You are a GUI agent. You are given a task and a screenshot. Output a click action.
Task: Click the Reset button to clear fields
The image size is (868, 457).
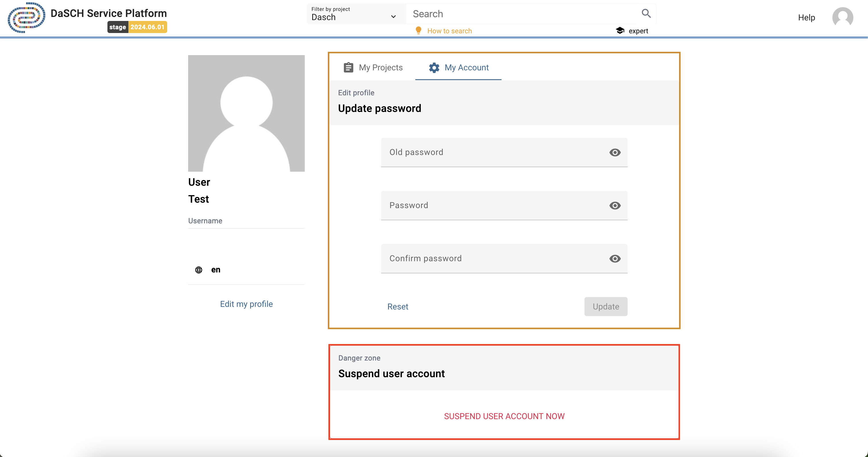tap(398, 306)
